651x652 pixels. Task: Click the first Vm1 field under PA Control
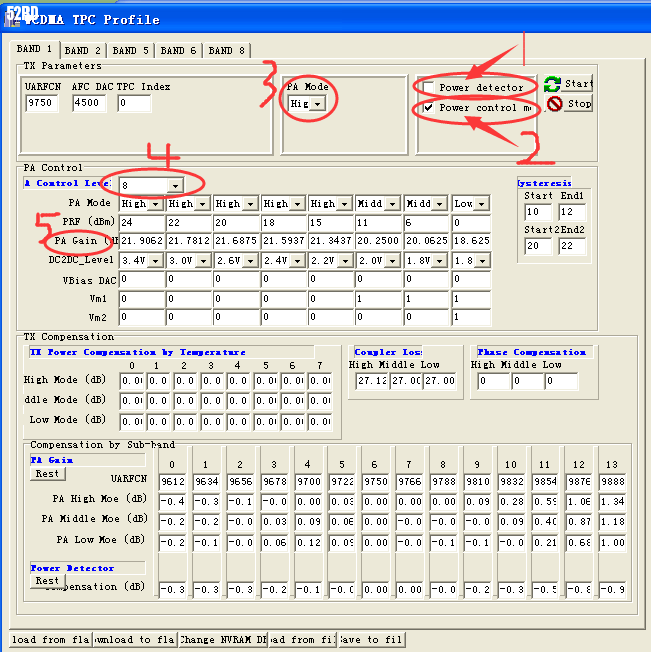pos(142,299)
